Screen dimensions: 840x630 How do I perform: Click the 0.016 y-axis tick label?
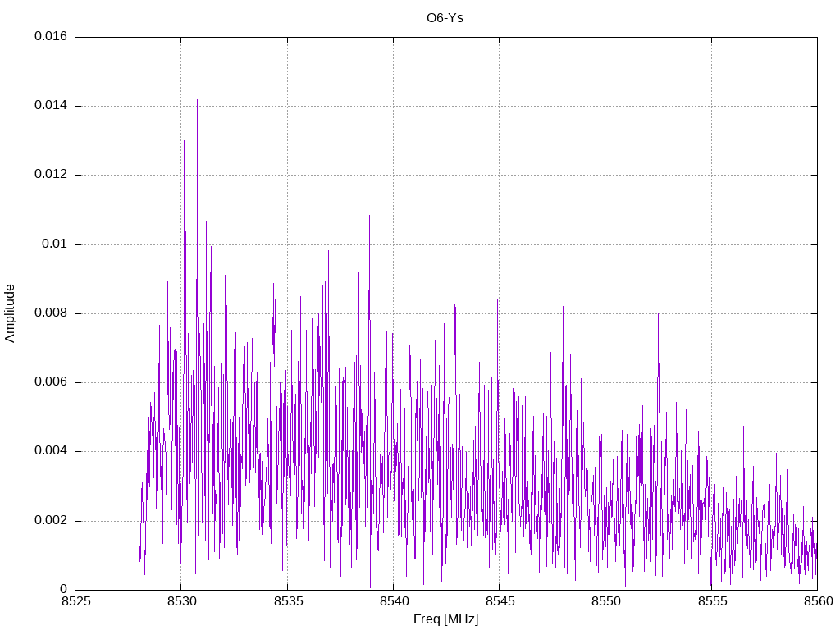point(51,37)
